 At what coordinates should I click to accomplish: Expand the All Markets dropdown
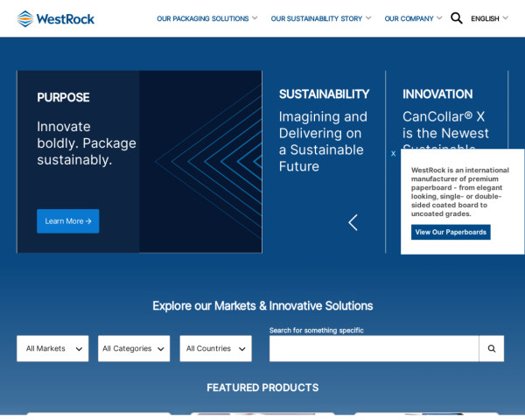52,348
